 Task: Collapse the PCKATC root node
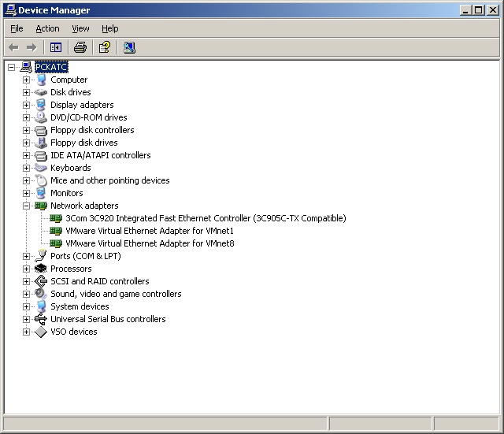pyautogui.click(x=11, y=67)
